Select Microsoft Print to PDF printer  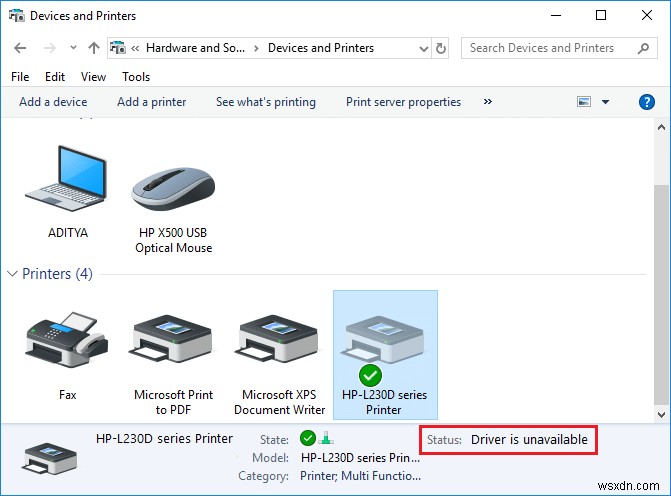173,364
